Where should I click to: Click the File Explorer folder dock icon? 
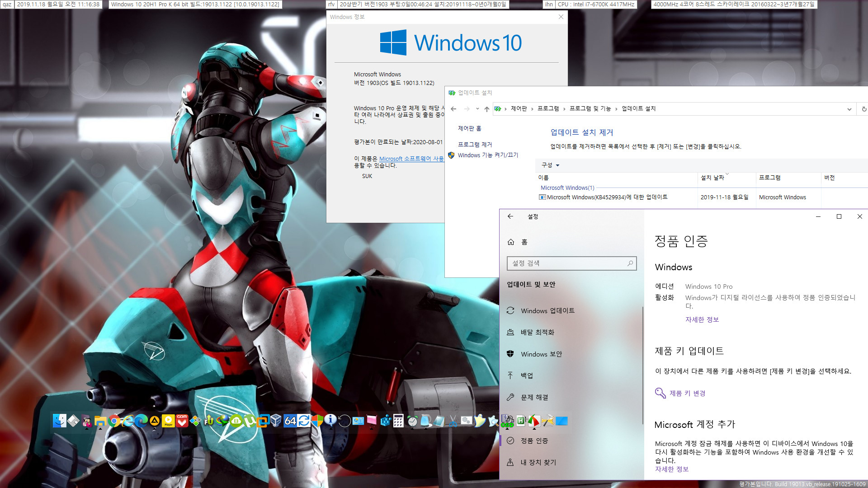point(100,421)
